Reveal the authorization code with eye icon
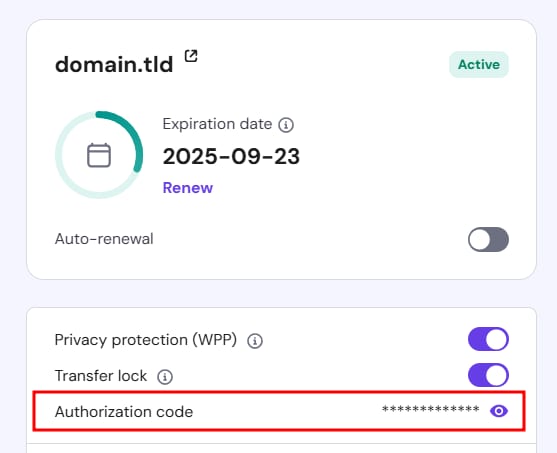Viewport: 557px width, 453px height. [499, 411]
